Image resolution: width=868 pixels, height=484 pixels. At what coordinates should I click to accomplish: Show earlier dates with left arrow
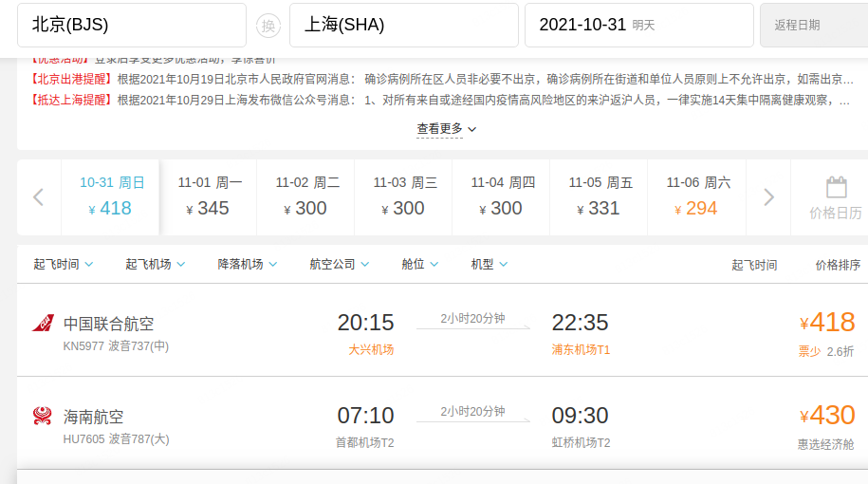[38, 197]
